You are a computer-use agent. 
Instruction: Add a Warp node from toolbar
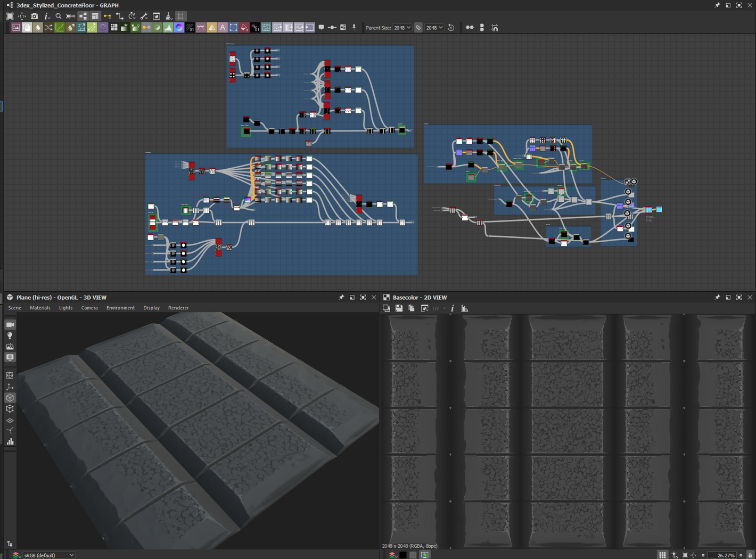(x=266, y=28)
